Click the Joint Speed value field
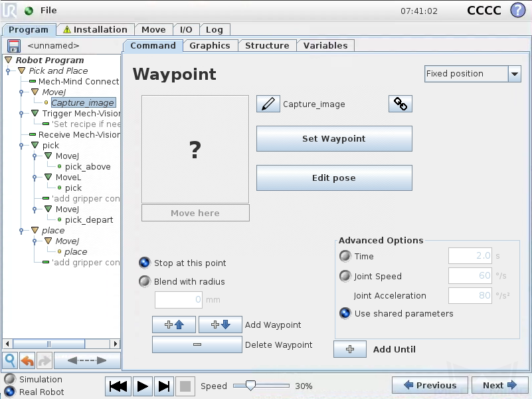The image size is (532, 399). tap(470, 275)
